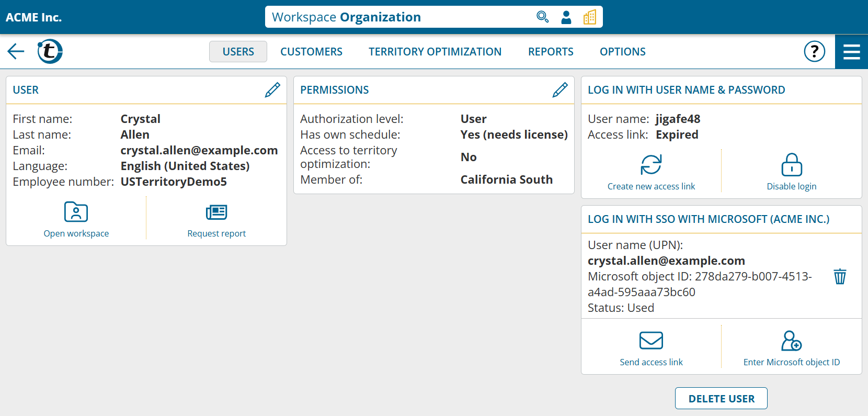
Task: Click the back arrow icon
Action: point(16,51)
